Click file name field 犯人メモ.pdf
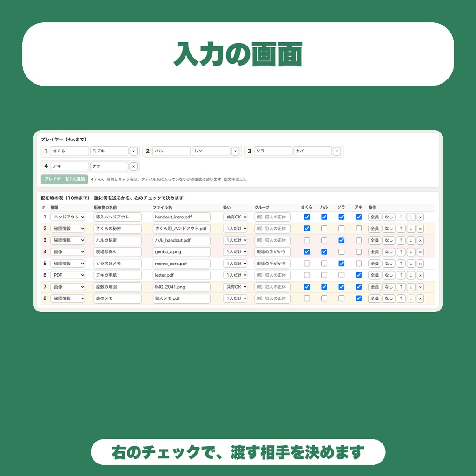This screenshot has height=476, width=476. [x=182, y=298]
